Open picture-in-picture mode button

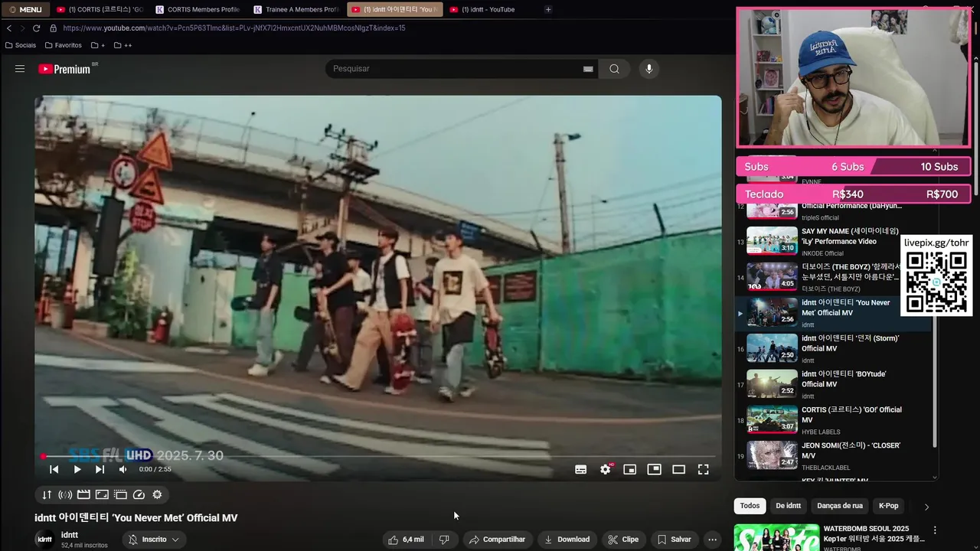[654, 469]
